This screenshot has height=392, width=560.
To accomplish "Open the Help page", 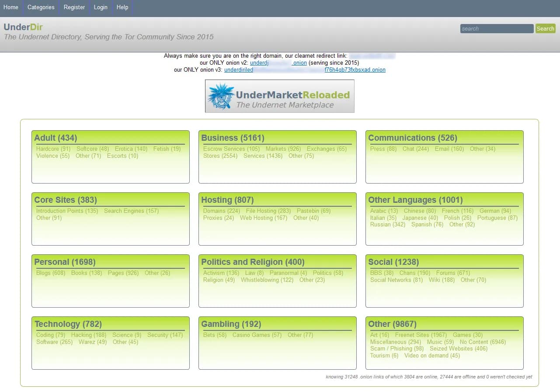I will (122, 7).
